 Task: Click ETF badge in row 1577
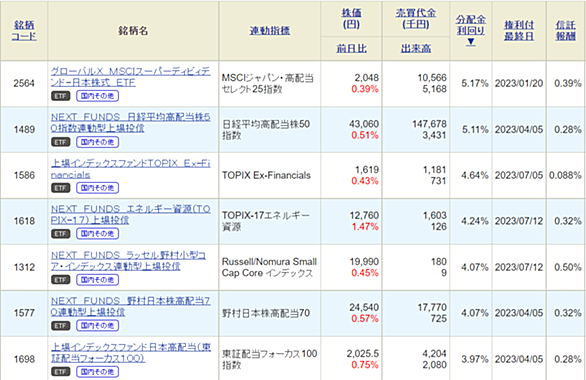[x=61, y=326]
